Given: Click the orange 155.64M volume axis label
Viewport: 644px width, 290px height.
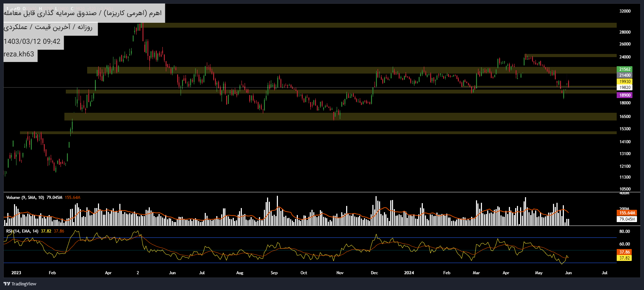Looking at the screenshot, I should point(627,213).
